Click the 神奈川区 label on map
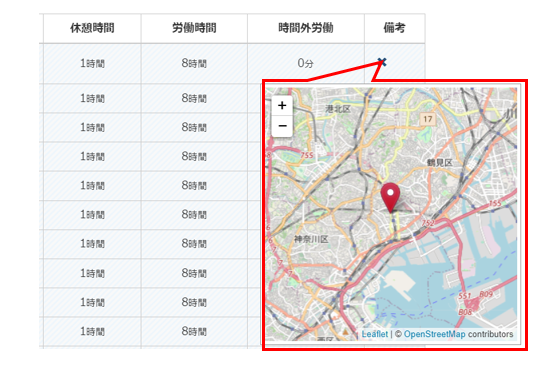548x366 pixels. click(311, 239)
